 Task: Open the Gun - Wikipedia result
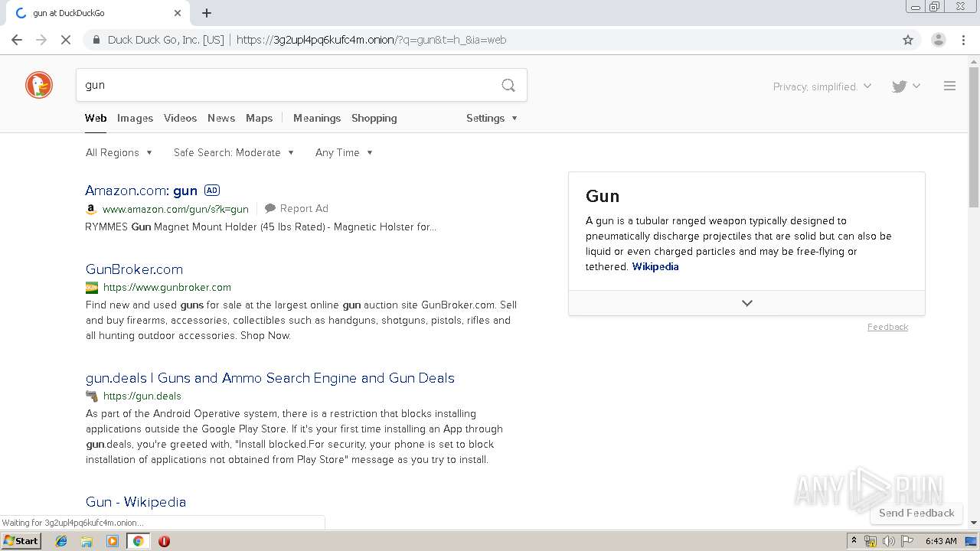[x=136, y=502]
